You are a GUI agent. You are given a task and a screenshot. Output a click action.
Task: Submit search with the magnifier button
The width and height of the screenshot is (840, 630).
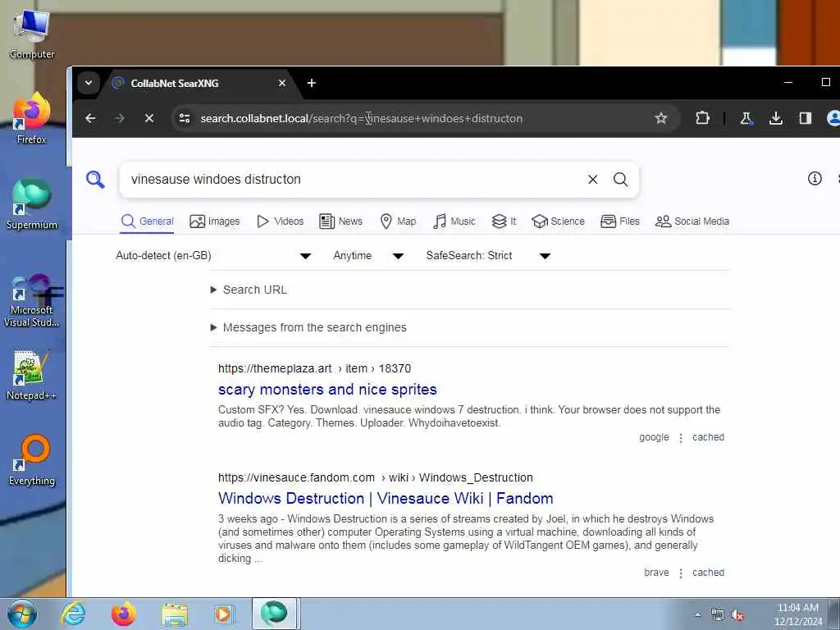click(x=620, y=180)
